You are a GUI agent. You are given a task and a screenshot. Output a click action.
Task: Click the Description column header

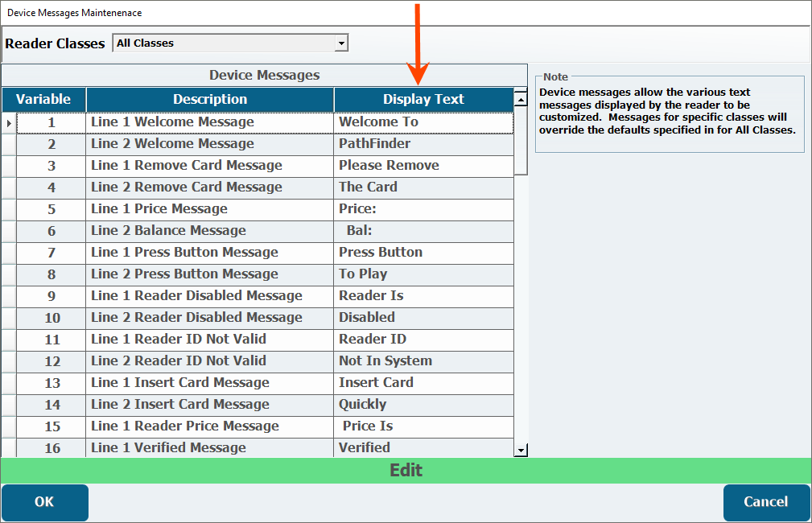210,100
